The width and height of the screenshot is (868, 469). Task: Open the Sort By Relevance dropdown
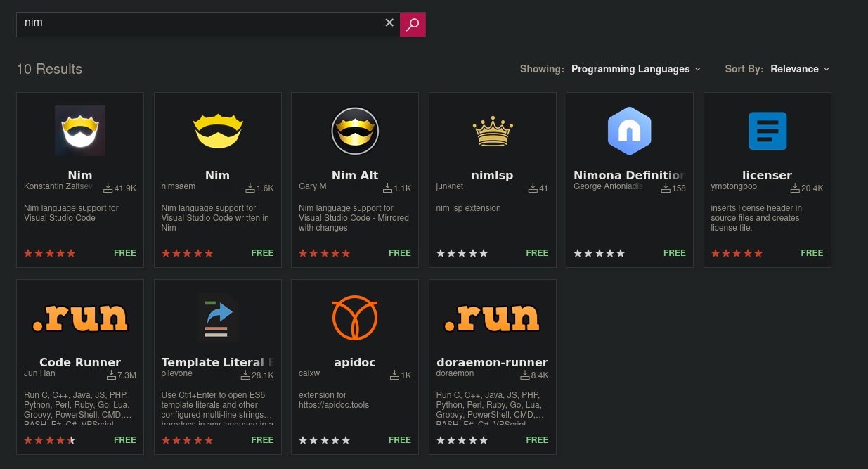[x=800, y=69]
